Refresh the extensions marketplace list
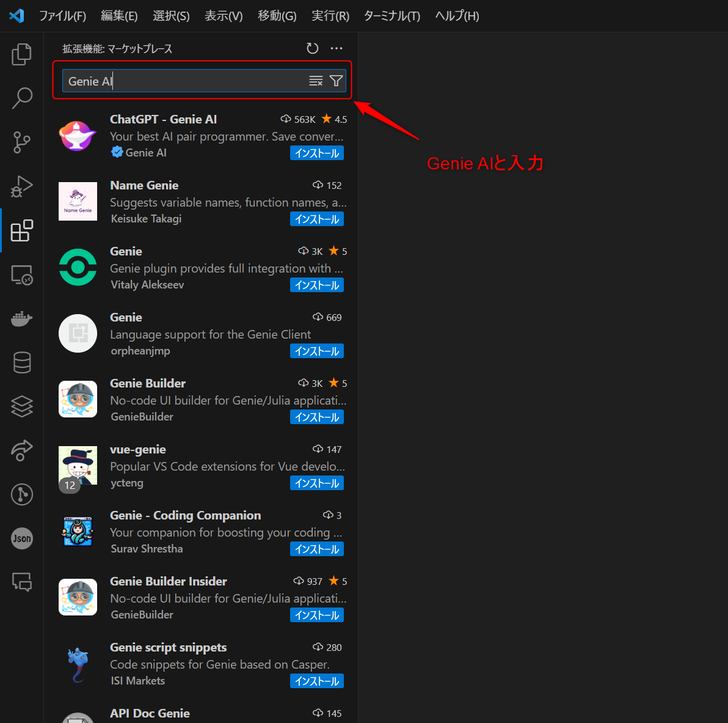 313,48
